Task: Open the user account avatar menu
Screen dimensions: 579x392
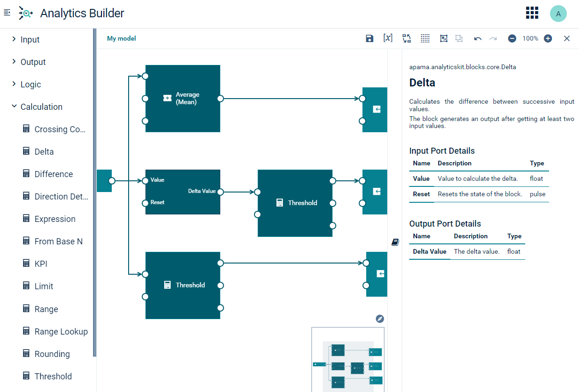Action: click(x=558, y=14)
